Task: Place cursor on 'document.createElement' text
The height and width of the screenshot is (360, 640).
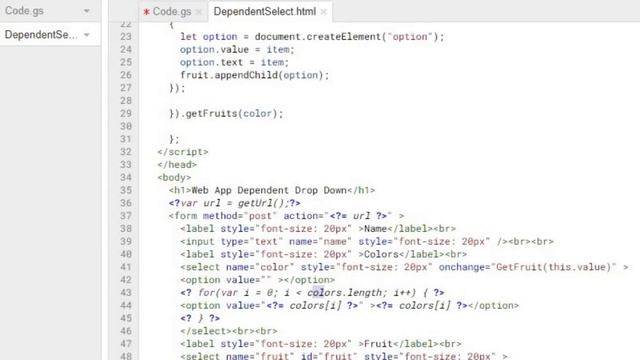Action: pyautogui.click(x=318, y=37)
